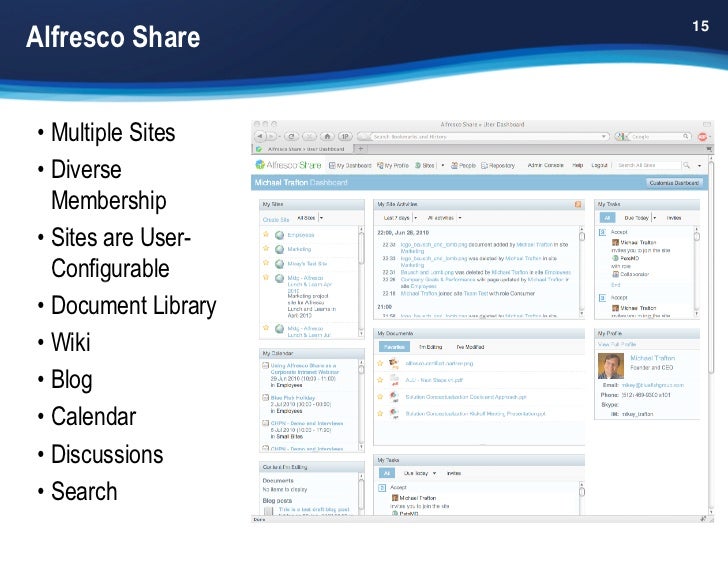Click the My Site Activities scrollbar
The image size is (728, 563).
(x=582, y=272)
